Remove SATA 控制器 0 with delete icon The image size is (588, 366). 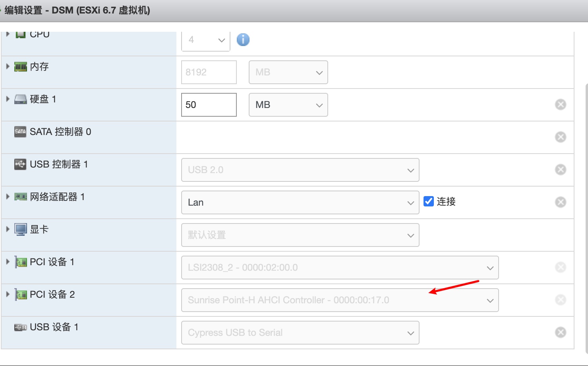[560, 137]
